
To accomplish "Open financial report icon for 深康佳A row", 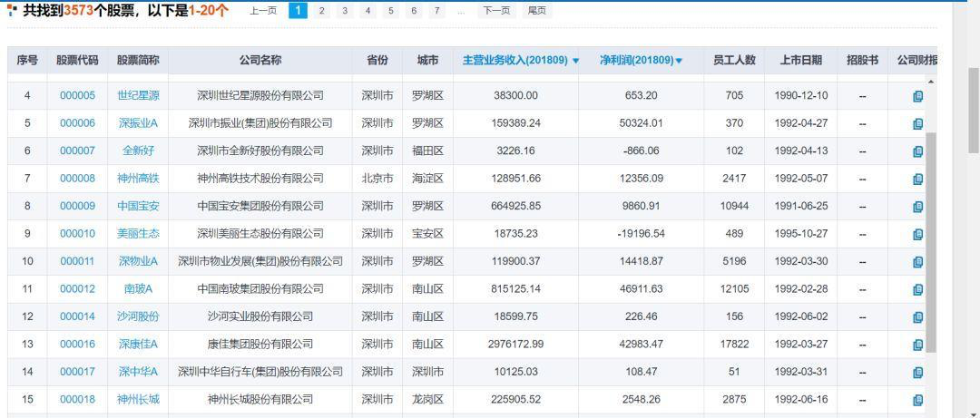I will point(917,345).
